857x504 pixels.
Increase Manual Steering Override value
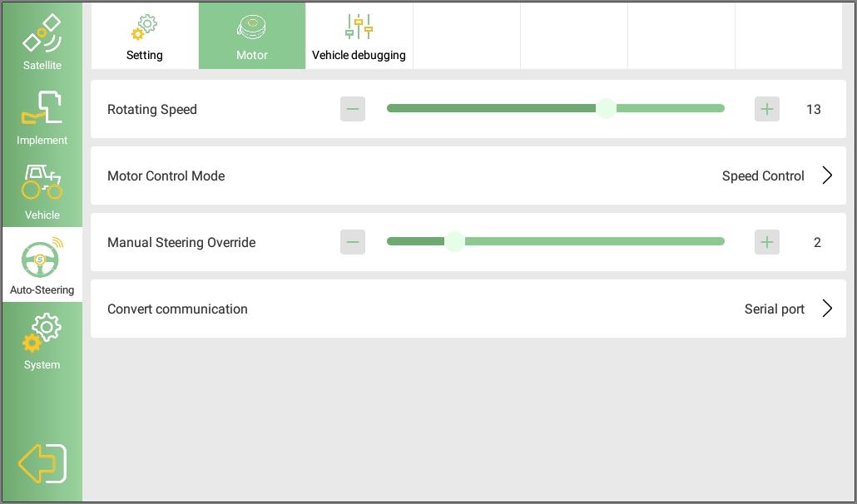pyautogui.click(x=766, y=242)
